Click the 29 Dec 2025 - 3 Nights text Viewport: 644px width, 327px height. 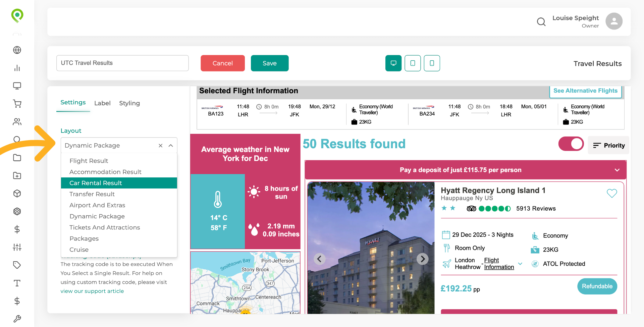[x=483, y=235]
